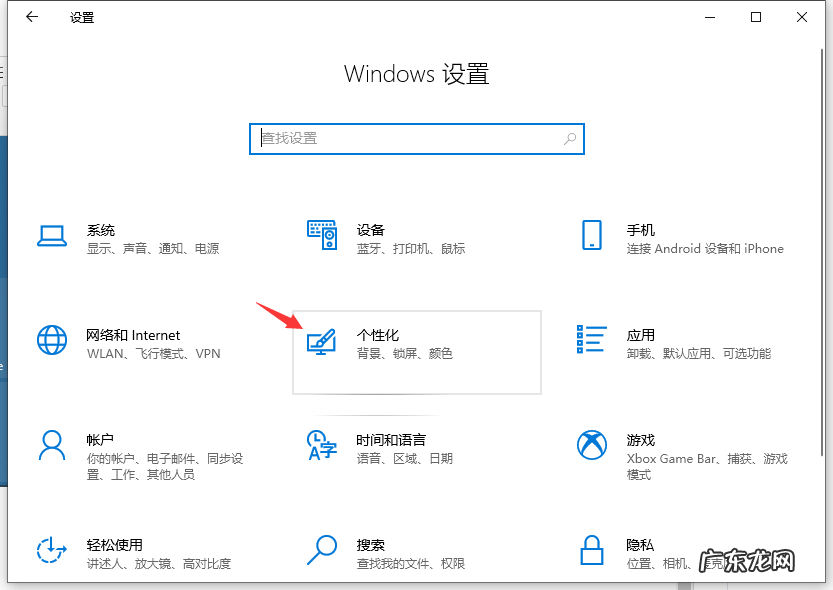
Task: Click the search magnifier in 查找设置 box
Action: point(568,138)
